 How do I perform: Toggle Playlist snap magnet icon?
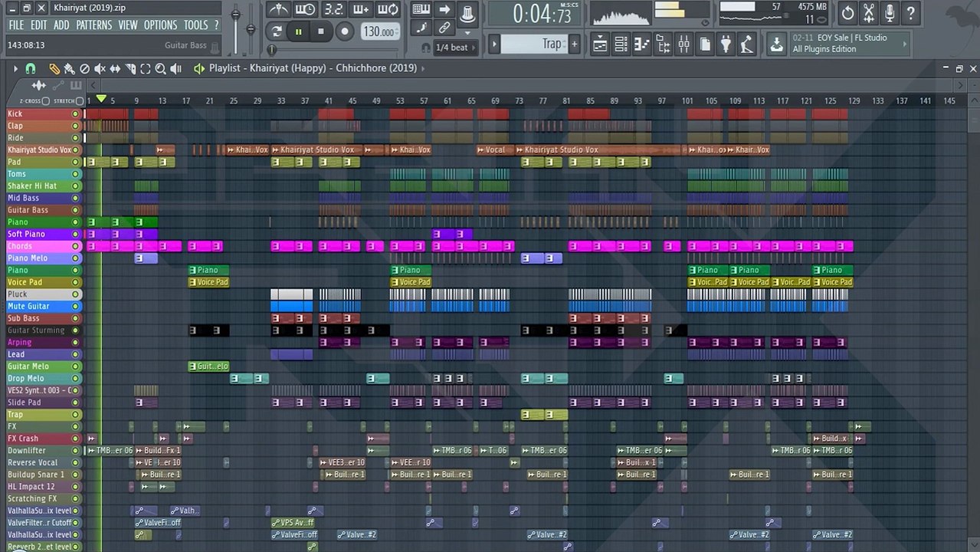(x=31, y=68)
